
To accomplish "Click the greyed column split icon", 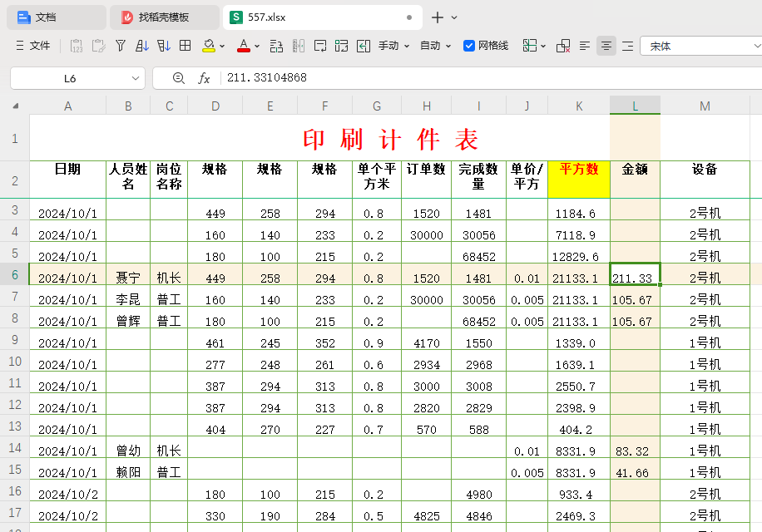I will click(299, 46).
